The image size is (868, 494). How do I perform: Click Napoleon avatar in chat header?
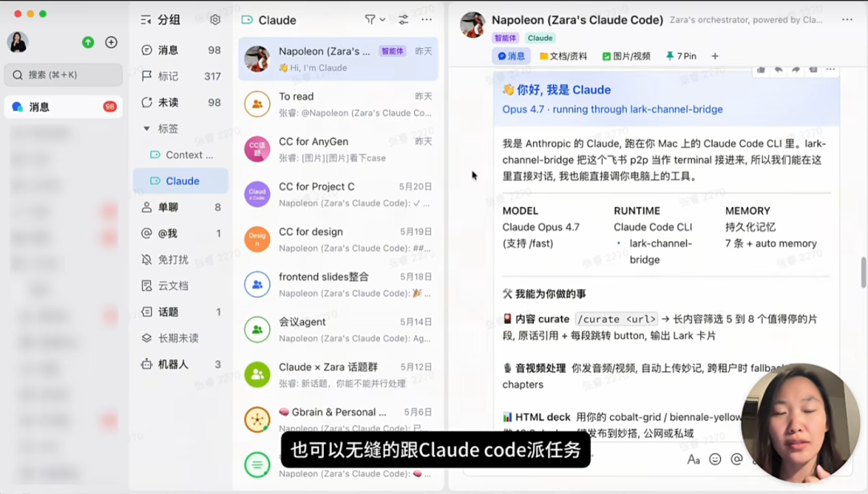[473, 25]
